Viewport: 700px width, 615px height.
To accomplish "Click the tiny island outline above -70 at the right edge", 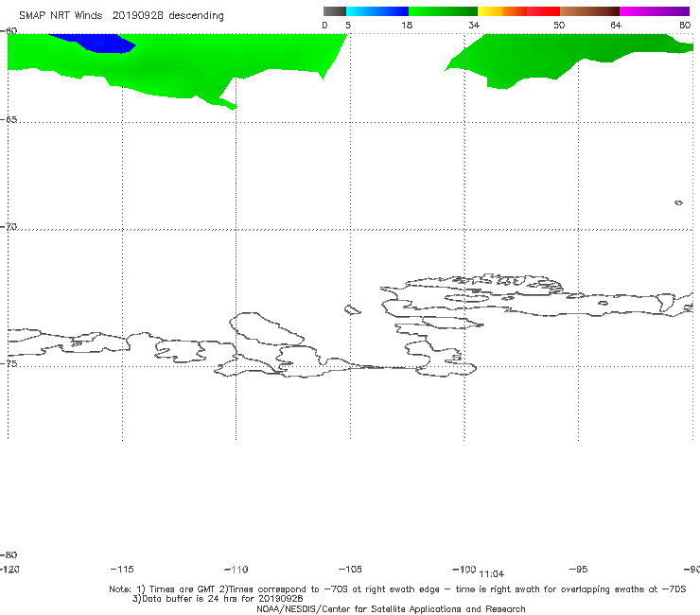I will [678, 202].
